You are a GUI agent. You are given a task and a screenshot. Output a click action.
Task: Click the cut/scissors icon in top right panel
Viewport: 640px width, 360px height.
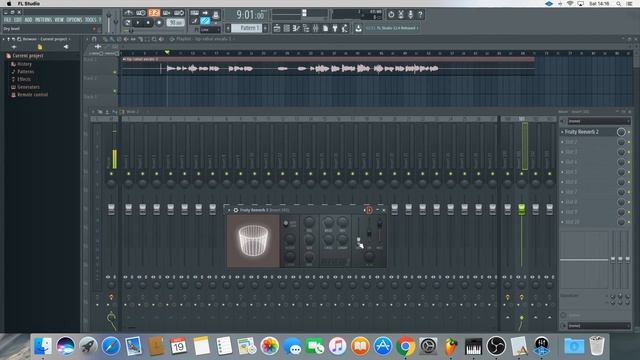(401, 15)
